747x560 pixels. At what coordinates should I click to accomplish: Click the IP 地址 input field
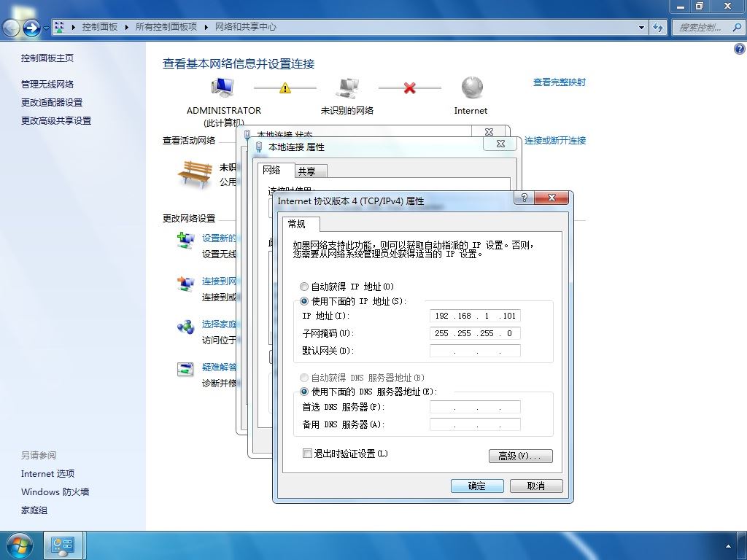point(475,316)
